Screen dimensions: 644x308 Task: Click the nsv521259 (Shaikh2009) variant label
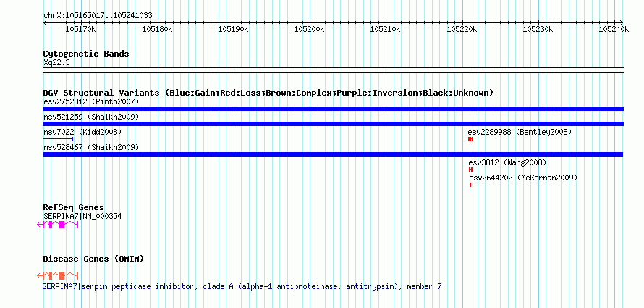click(91, 117)
